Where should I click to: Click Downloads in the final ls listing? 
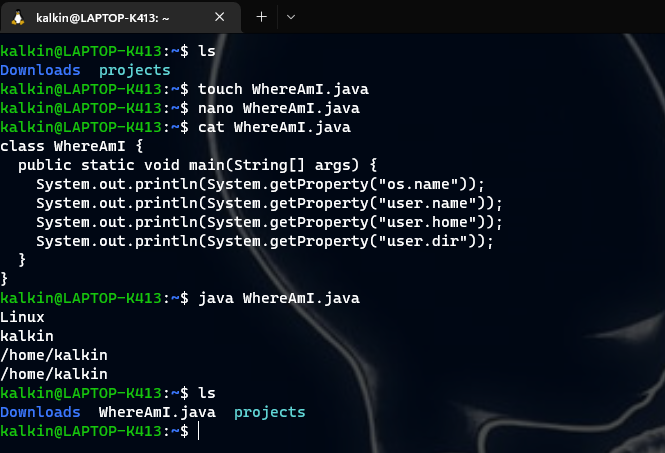(x=40, y=412)
